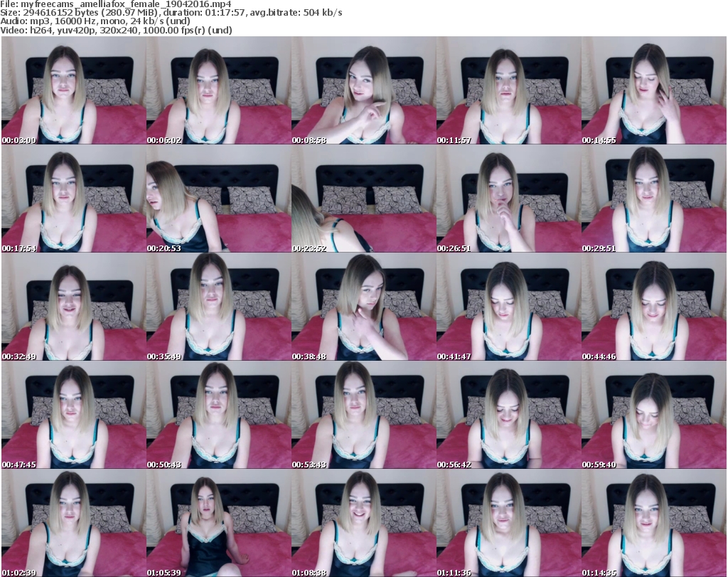Click the 'Size: 294616152 bytes' header line
Viewport: 728px width, 577px height.
[x=171, y=13]
